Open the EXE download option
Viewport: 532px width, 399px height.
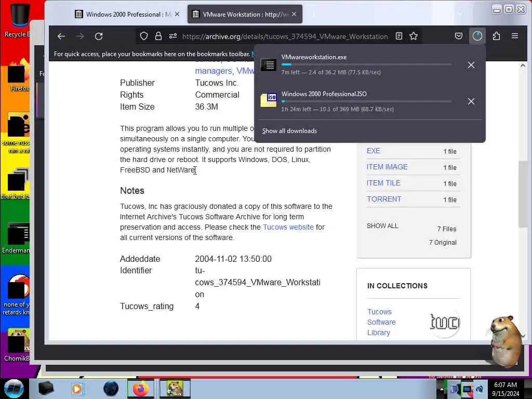click(373, 151)
